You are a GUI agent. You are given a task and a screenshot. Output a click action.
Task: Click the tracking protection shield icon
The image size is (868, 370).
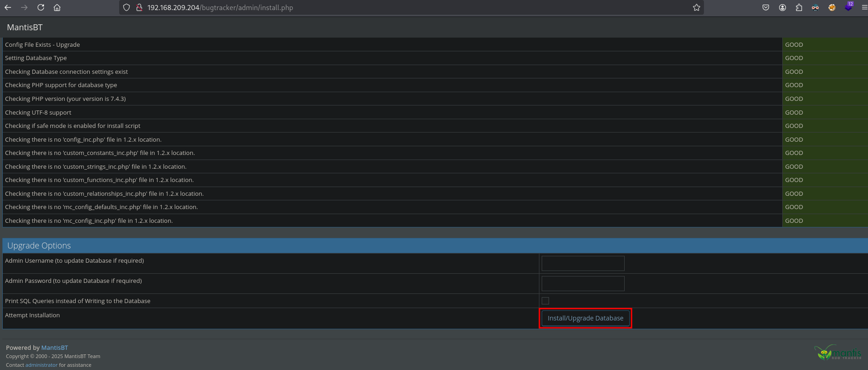tap(126, 7)
